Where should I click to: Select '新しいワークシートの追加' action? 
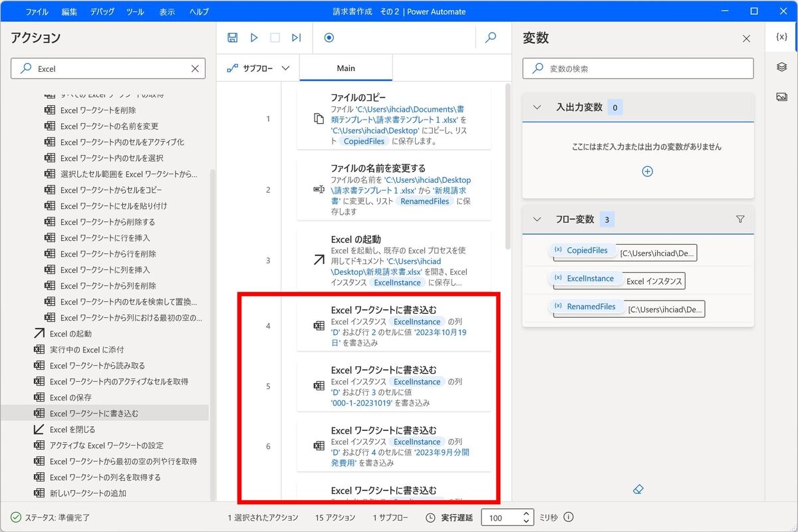tap(88, 493)
